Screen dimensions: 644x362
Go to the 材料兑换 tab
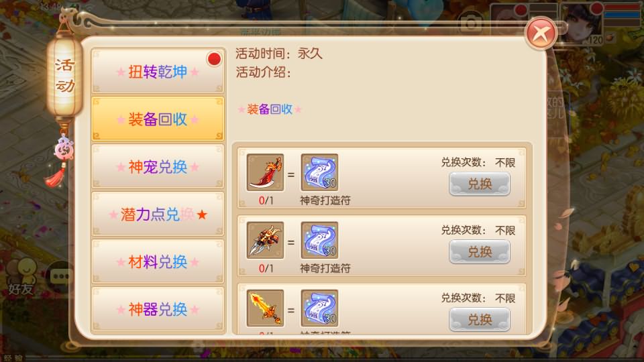pos(158,261)
